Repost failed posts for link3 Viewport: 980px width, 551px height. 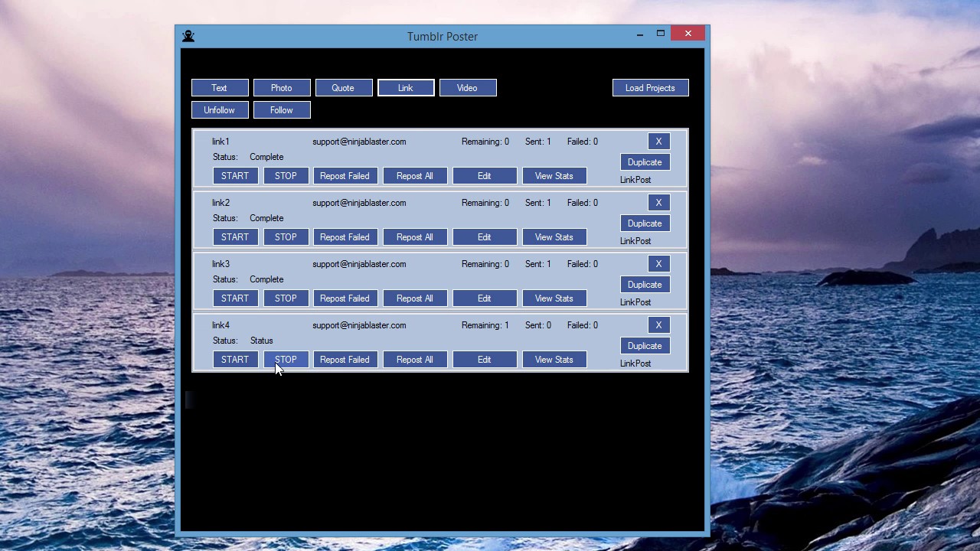345,298
